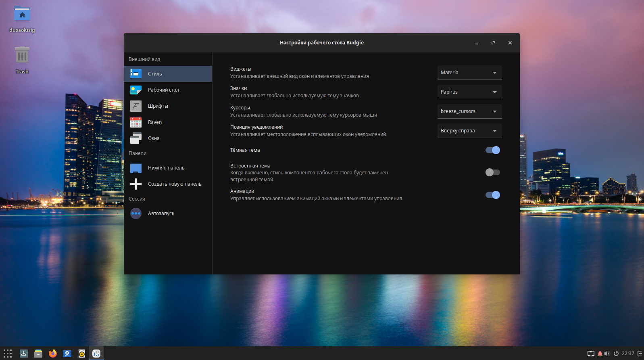Disable the Тёмная тема toggle
Image resolution: width=644 pixels, height=360 pixels.
[x=492, y=150]
